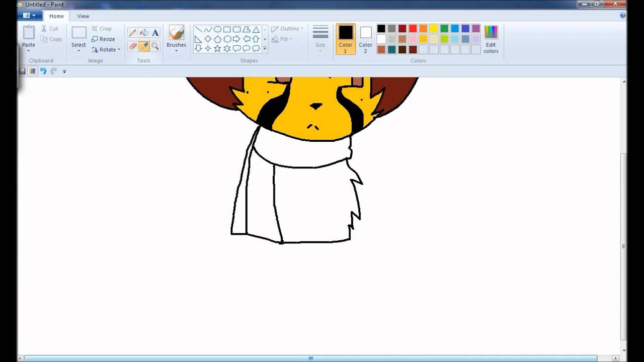Click the horizontal scrollbar right arrow
Viewport: 644px width, 362px height.
616,358
